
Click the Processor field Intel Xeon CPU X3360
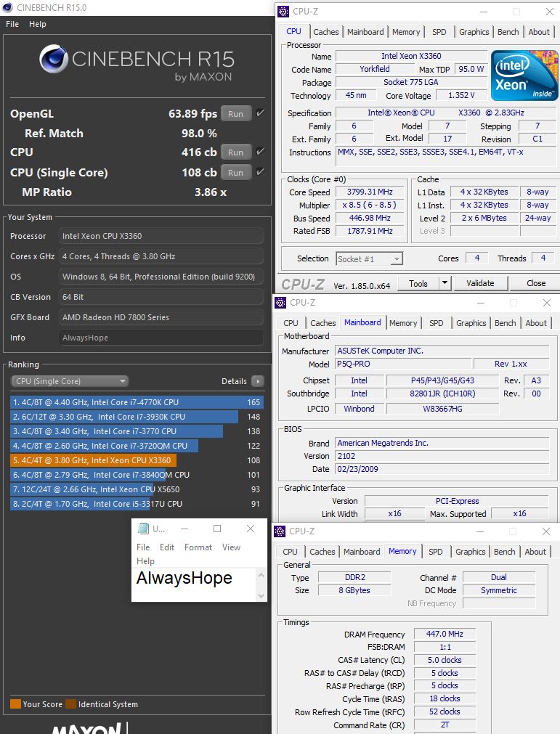pyautogui.click(x=161, y=236)
